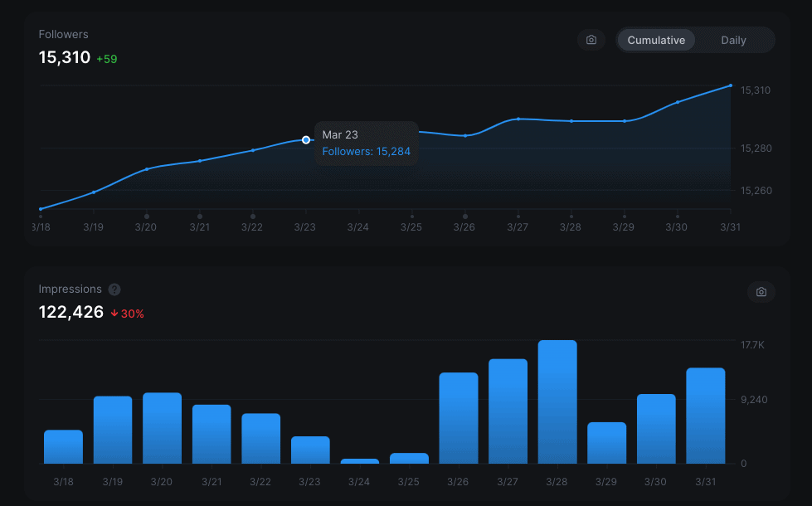This screenshot has width=812, height=506.
Task: Click the 3/20 data point on Followers line
Action: coord(147,169)
